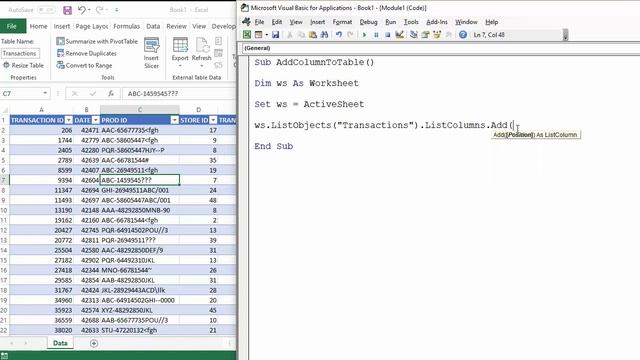Screen dimensions: 640x360
Task: Click Resize Table button
Action: coord(23,65)
